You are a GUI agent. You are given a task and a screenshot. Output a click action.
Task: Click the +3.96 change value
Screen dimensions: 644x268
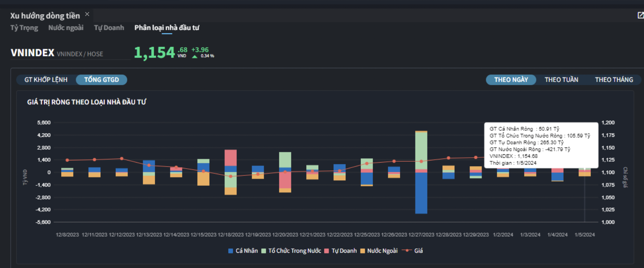[200, 50]
